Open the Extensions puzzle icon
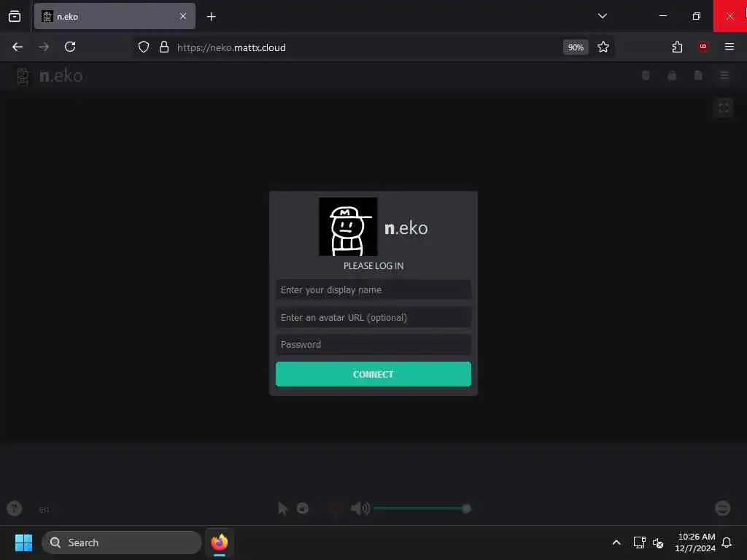Screen dimensions: 747x560 point(677,47)
